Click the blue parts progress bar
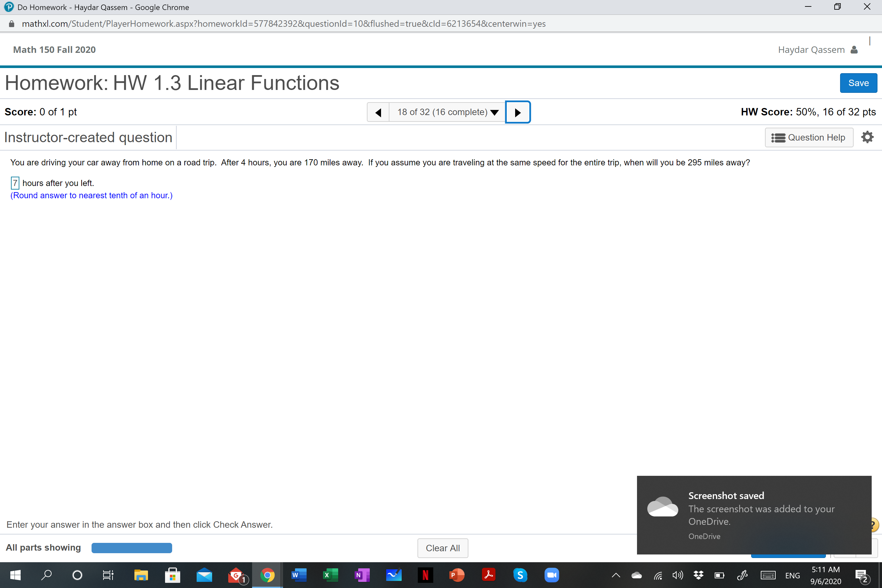 pos(132,548)
